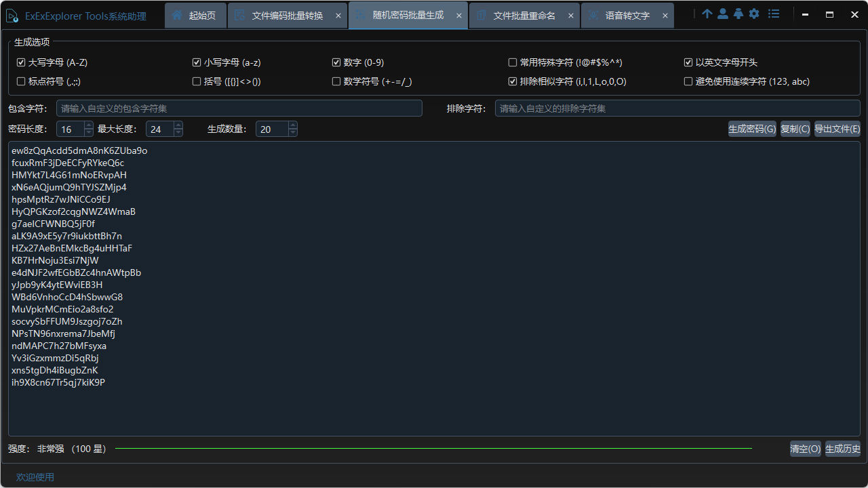The image size is (868, 488).
Task: Click the 生成密码(G) button
Action: (752, 129)
